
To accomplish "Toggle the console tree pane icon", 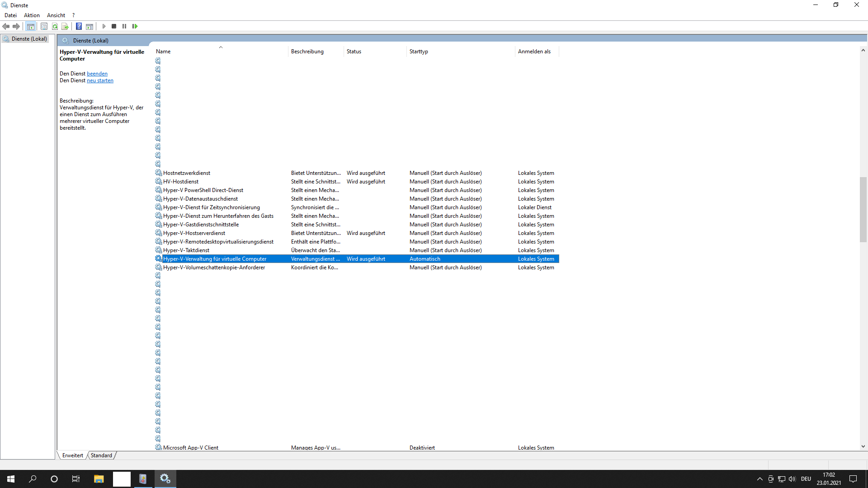I will 30,26.
